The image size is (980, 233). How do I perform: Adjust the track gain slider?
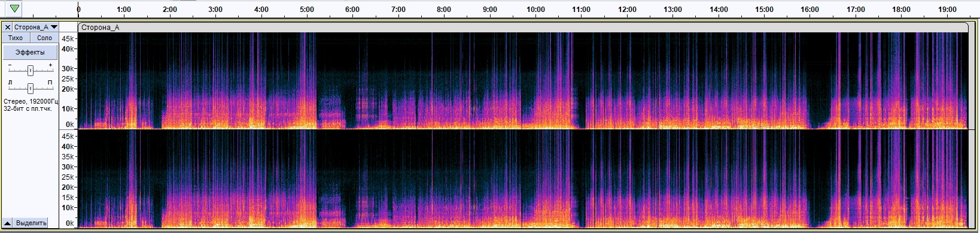tap(31, 71)
